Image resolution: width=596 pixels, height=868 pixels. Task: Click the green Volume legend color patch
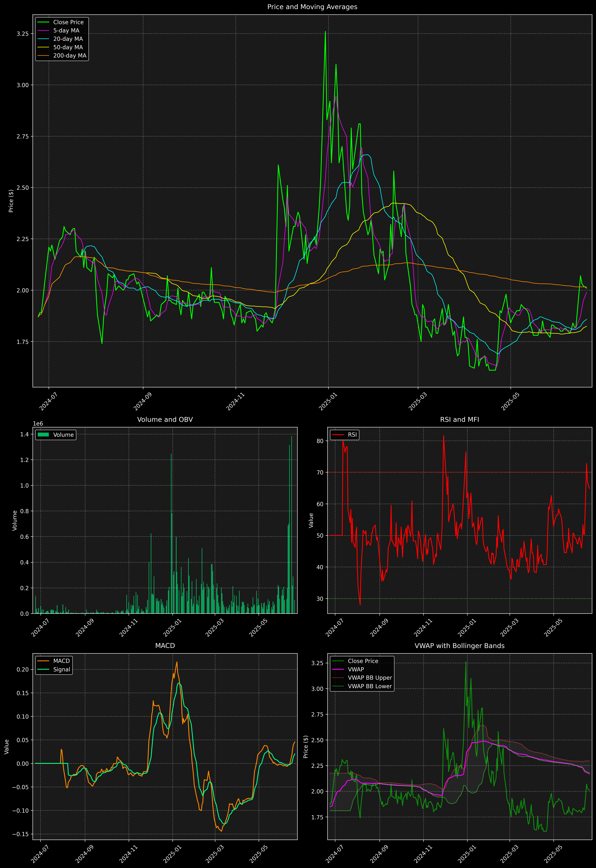pyautogui.click(x=43, y=435)
